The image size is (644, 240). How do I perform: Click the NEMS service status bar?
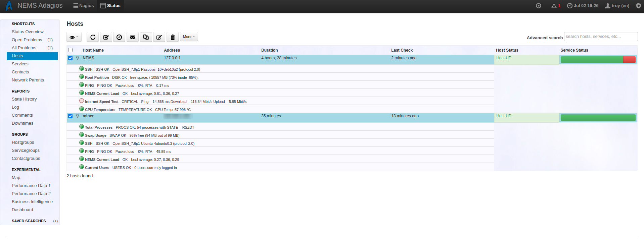click(x=598, y=60)
